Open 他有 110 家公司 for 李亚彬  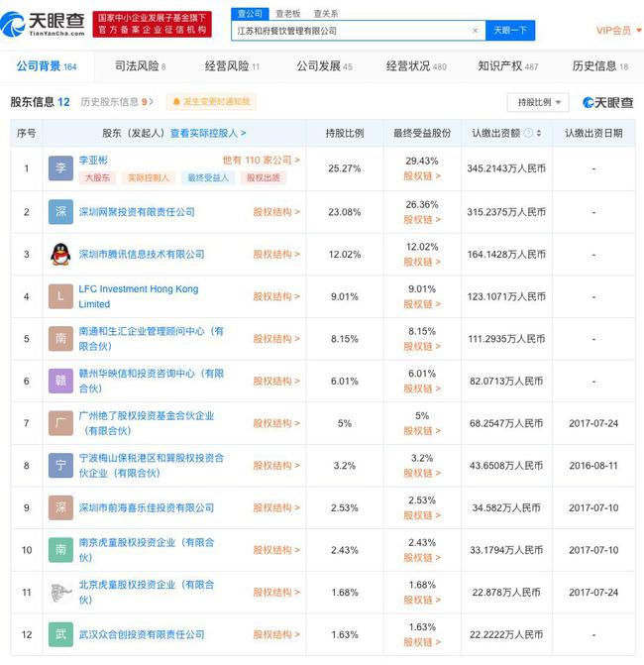click(x=262, y=160)
